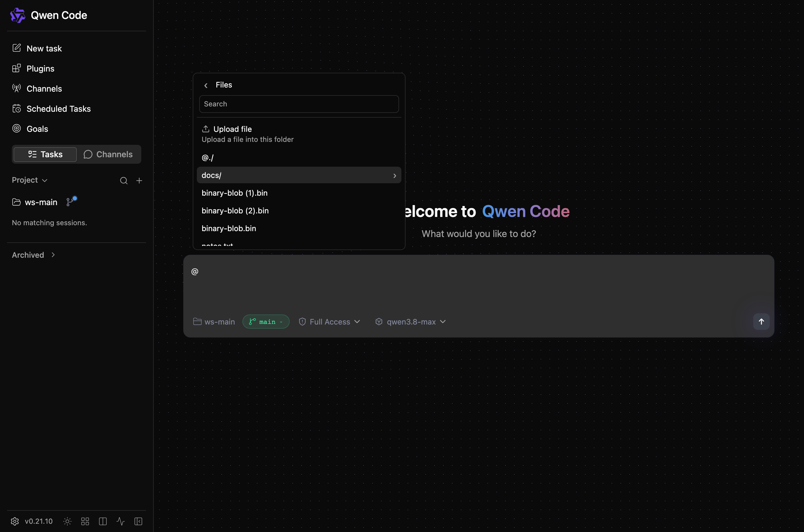Image resolution: width=804 pixels, height=532 pixels.
Task: Click the Qwen Code logo icon
Action: coord(18,15)
